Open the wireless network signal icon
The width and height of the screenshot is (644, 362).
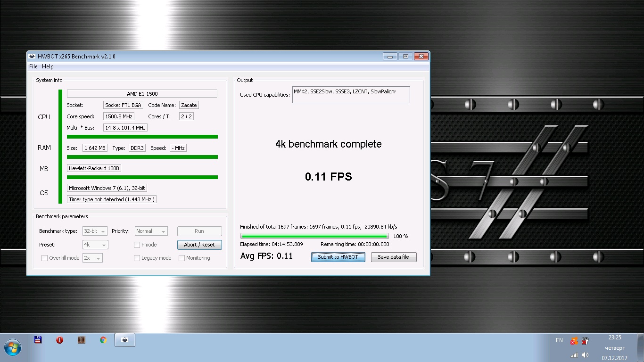click(x=574, y=355)
